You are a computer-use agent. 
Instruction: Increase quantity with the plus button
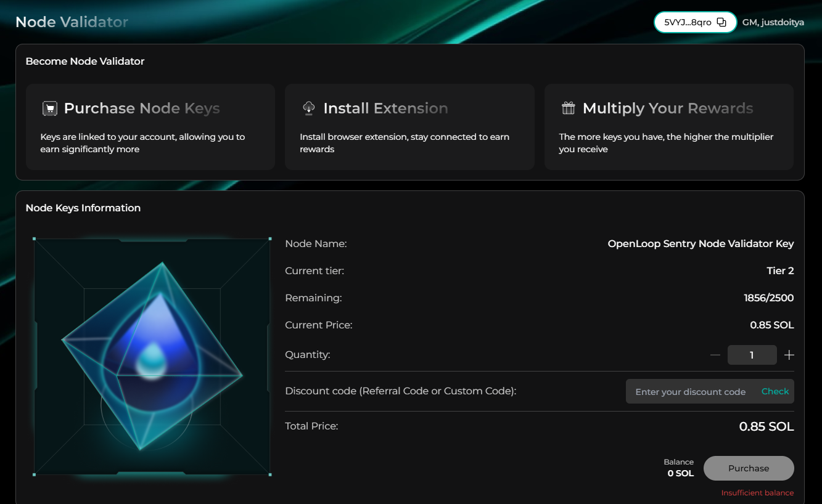tap(789, 355)
